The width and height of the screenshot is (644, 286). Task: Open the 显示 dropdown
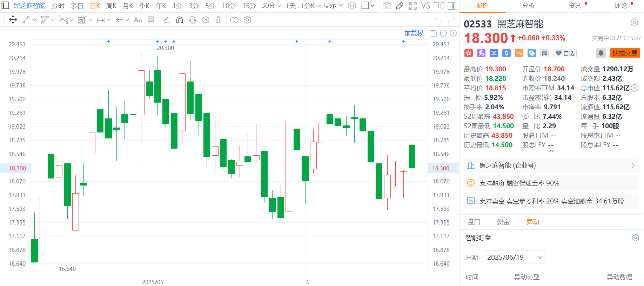(333, 6)
